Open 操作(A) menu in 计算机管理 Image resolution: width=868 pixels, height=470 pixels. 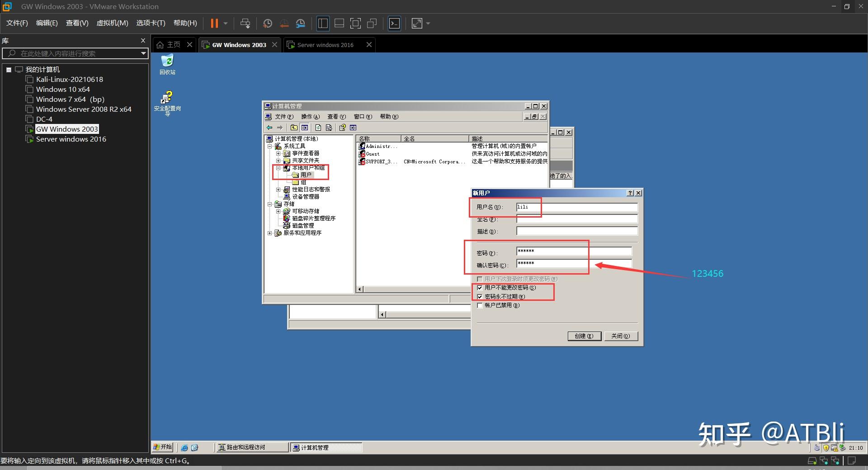[310, 117]
